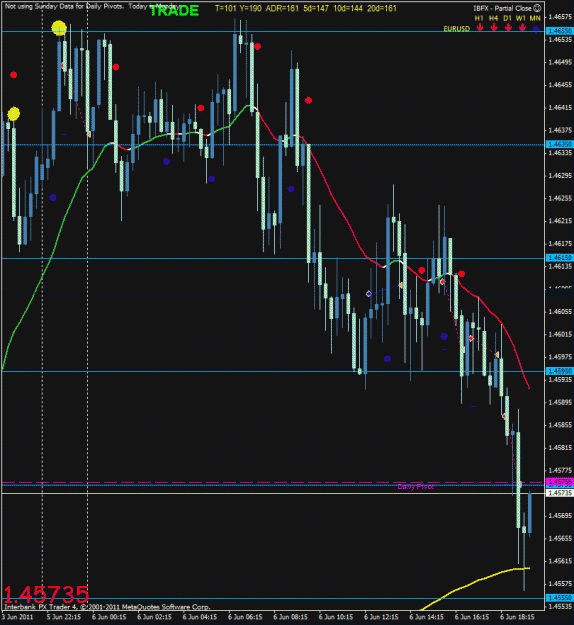Viewport: 574px width, 625px height.
Task: Click the T=101 range readout
Action: [x=225, y=8]
